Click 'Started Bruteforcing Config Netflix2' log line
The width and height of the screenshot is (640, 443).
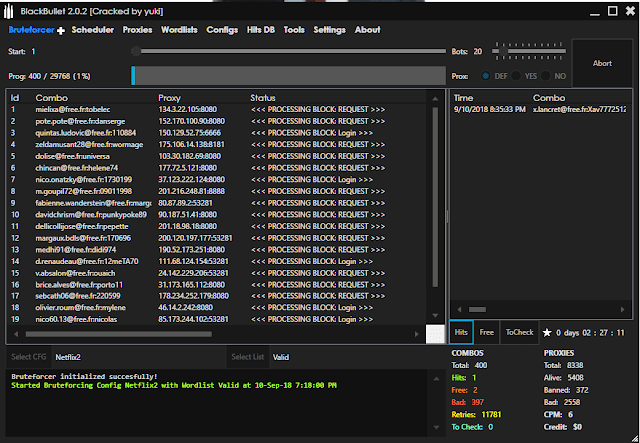[174, 385]
